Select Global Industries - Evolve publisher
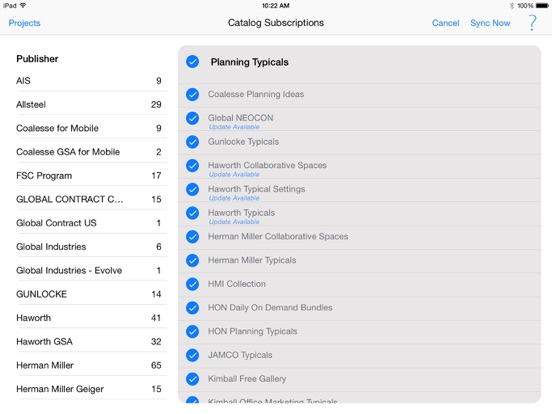Image resolution: width=552 pixels, height=414 pixels. point(92,270)
